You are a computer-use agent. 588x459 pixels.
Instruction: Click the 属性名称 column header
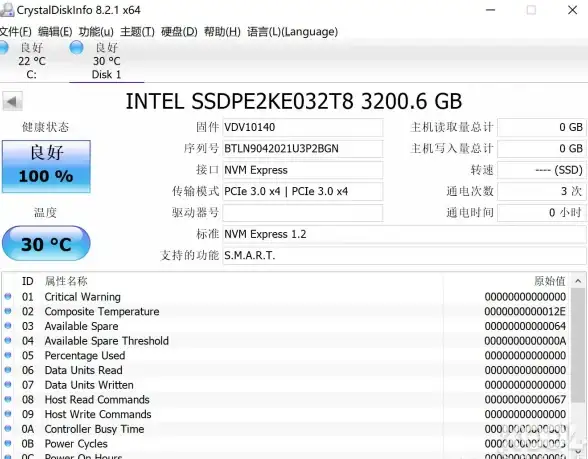[x=66, y=281]
